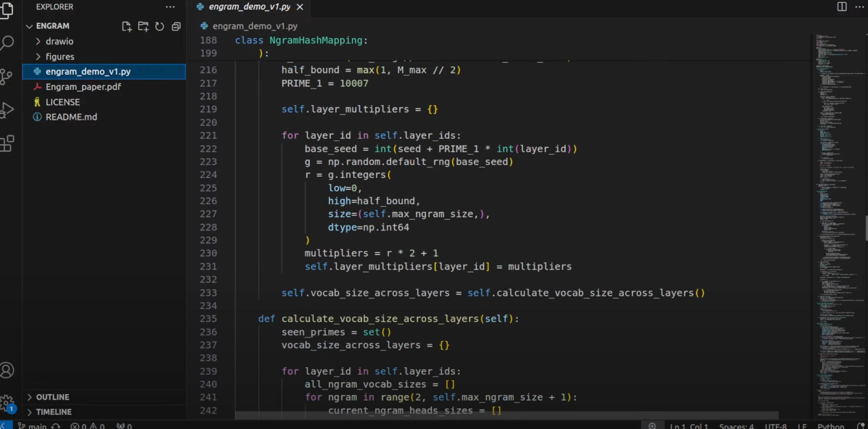Expand the figures folder
Image resolution: width=868 pixels, height=429 pixels.
[x=60, y=56]
